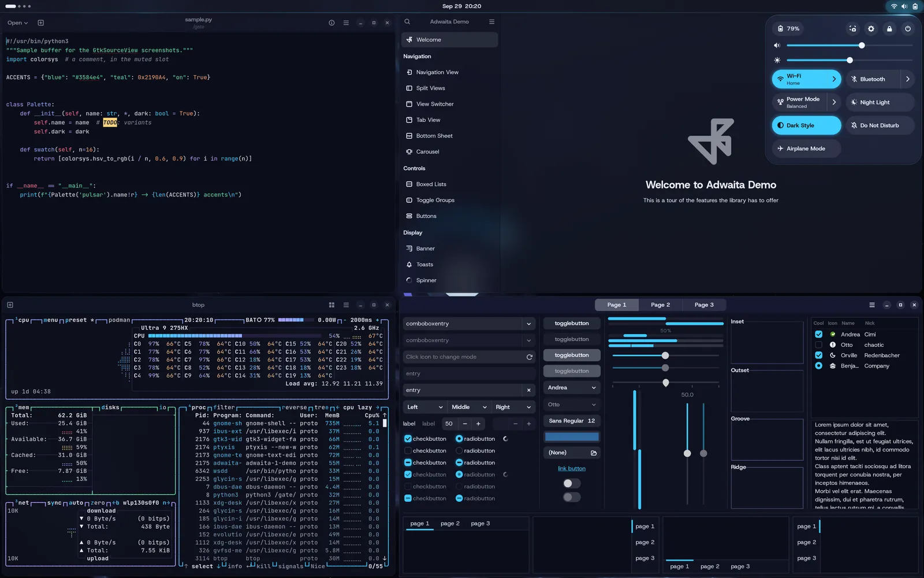Click the lock screen icon in quick settings
This screenshot has height=578, width=924.
pyautogui.click(x=889, y=29)
